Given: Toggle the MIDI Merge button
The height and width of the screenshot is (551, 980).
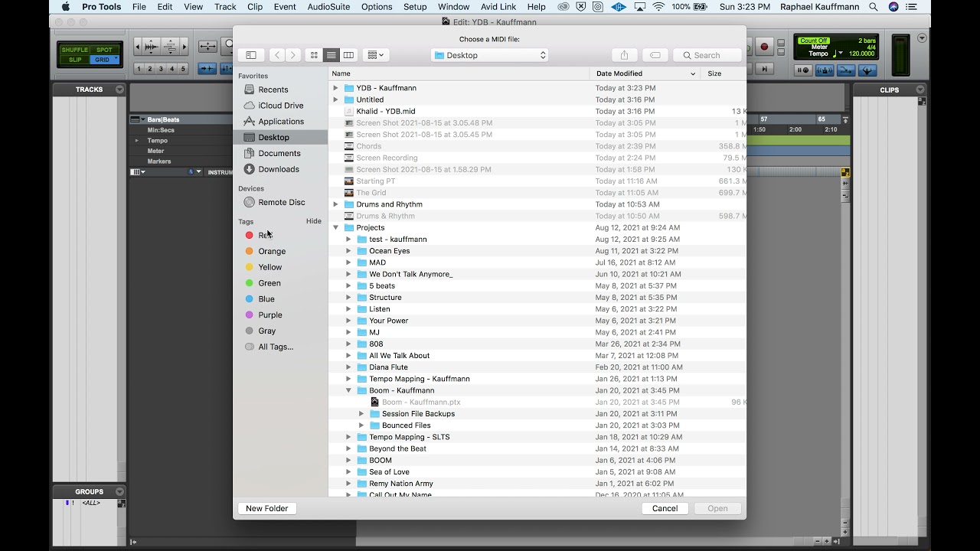Looking at the screenshot, I should tap(846, 70).
